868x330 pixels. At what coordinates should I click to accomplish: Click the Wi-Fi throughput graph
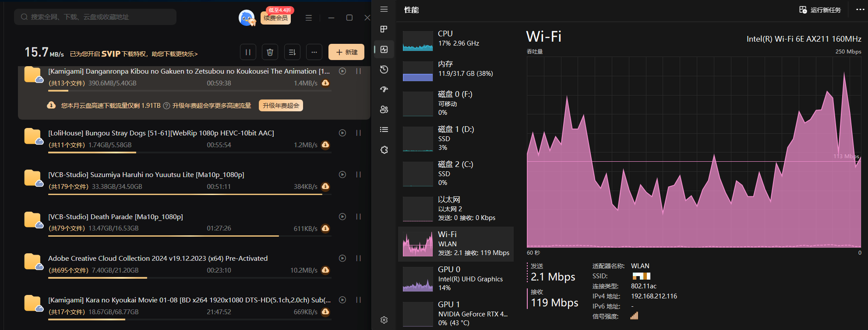[x=694, y=152]
